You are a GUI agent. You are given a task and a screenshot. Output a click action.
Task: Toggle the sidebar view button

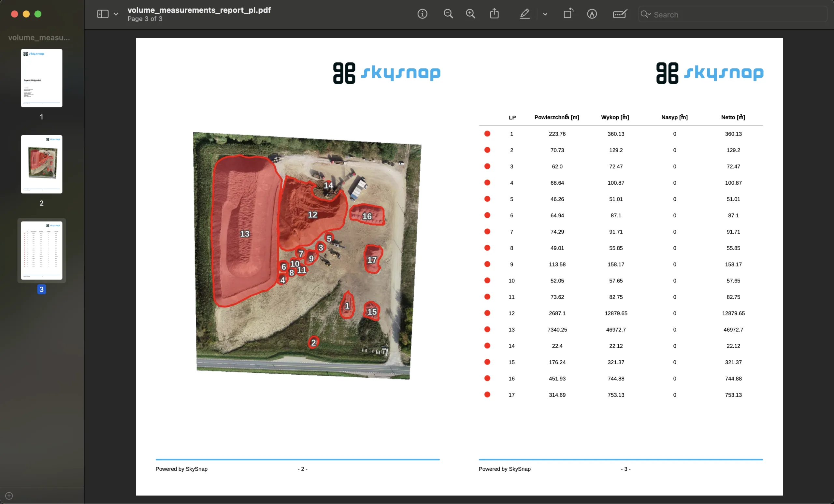coord(103,14)
